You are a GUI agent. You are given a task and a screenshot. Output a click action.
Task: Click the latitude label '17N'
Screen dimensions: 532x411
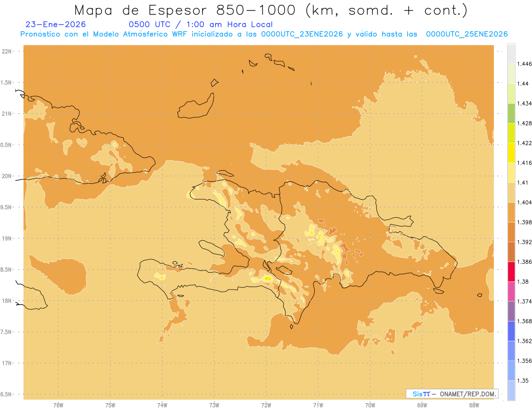point(7,363)
